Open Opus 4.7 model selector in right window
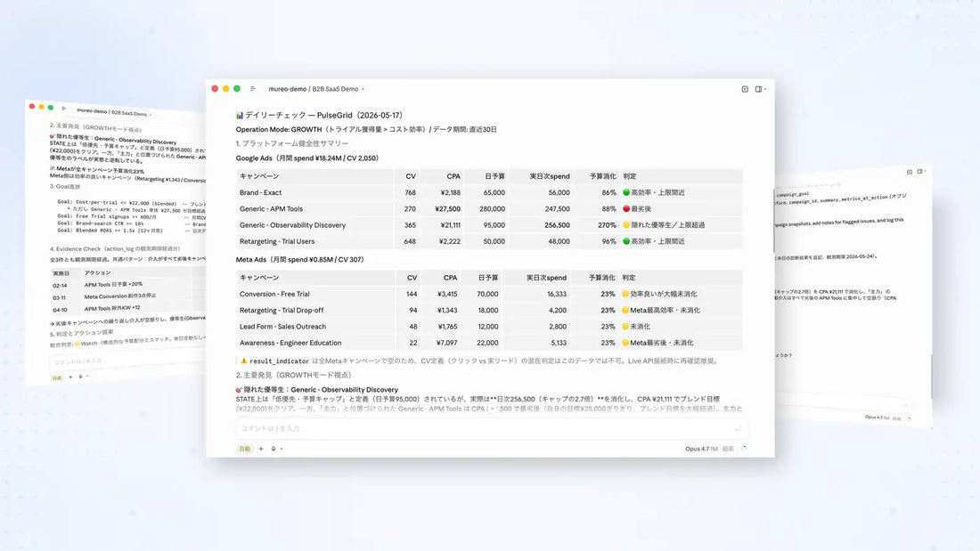The height and width of the screenshot is (551, 980). pyautogui.click(x=883, y=417)
